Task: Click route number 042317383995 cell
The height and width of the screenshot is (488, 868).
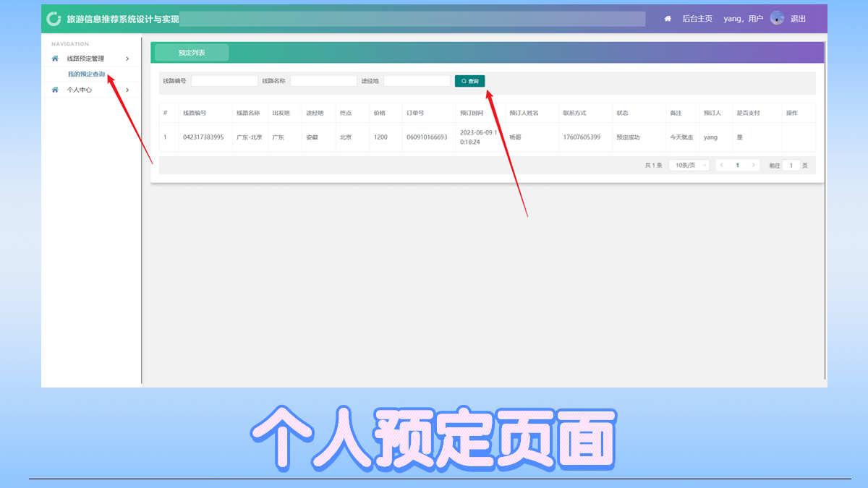Action: [x=203, y=137]
